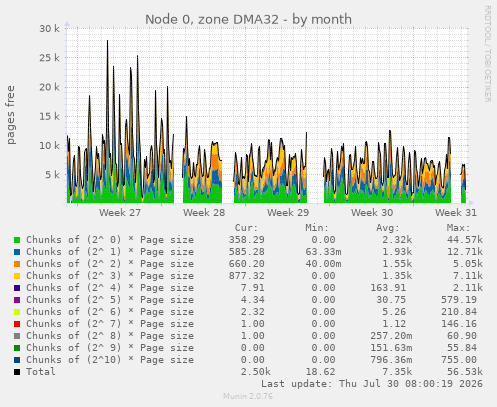Click the 'Week 29' axis label

click(288, 213)
